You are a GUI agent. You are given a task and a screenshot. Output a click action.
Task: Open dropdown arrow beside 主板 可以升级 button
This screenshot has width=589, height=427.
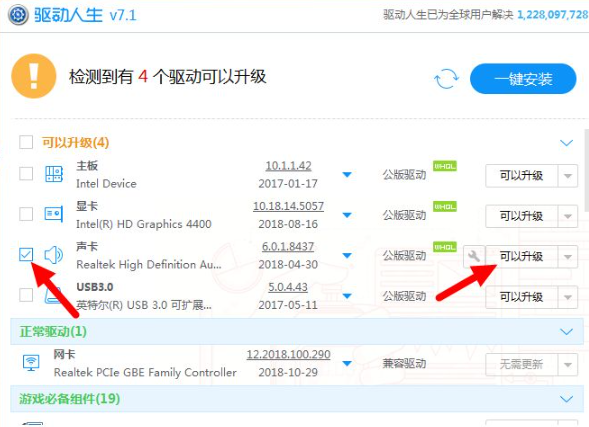568,176
